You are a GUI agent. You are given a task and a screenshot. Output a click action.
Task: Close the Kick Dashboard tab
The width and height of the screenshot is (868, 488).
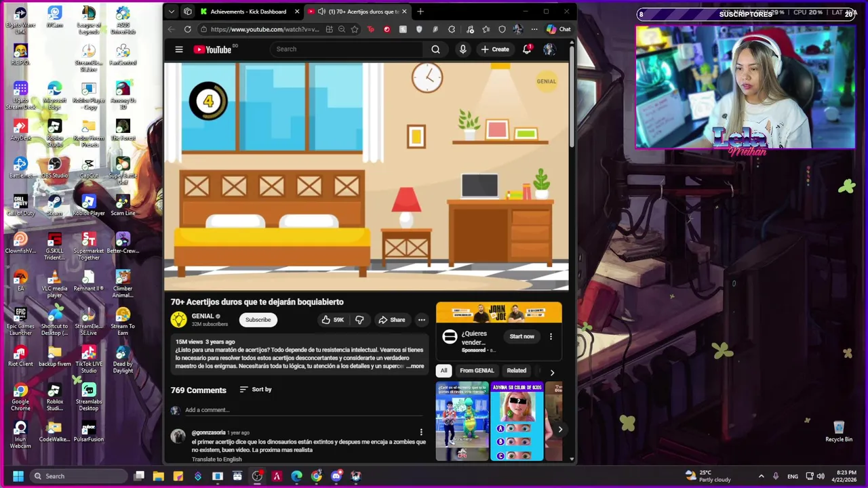tap(296, 12)
